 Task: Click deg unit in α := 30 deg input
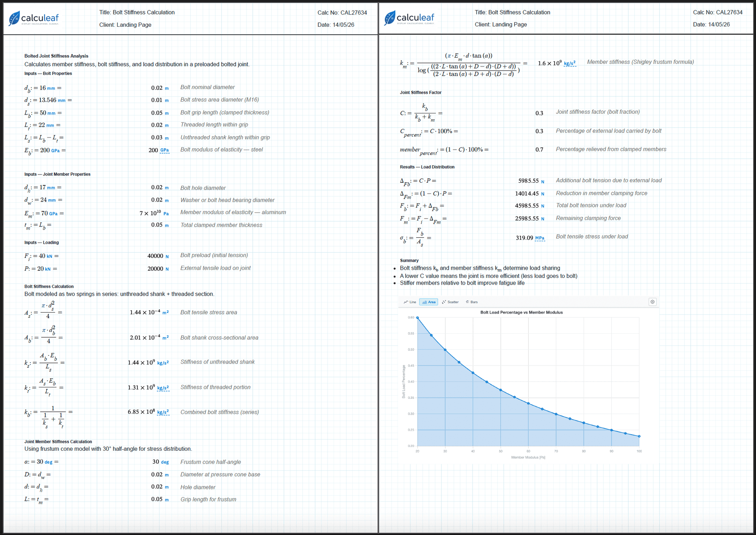[48, 462]
